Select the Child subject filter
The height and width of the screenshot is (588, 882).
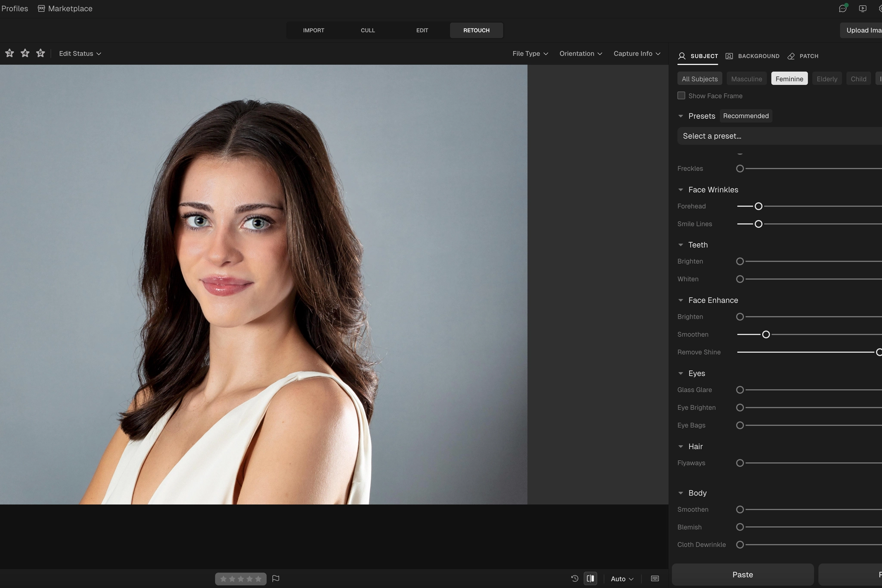click(858, 79)
